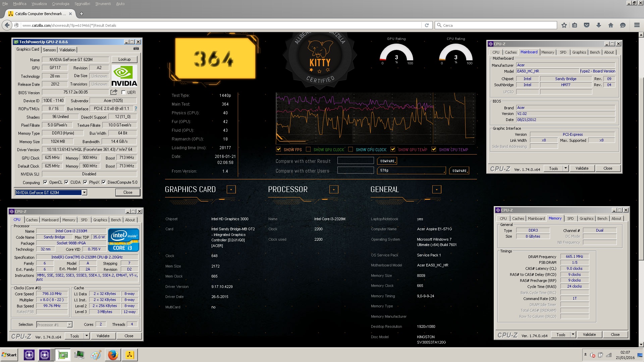Go to the Firefox home page
The height and width of the screenshot is (362, 644).
click(611, 25)
